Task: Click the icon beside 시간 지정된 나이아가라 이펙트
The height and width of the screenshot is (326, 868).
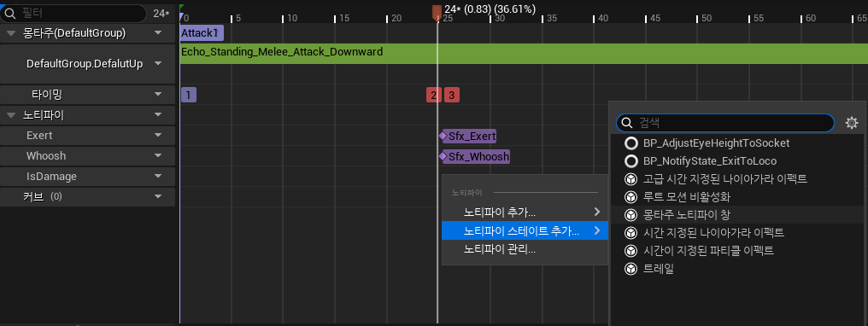Action: coord(631,233)
